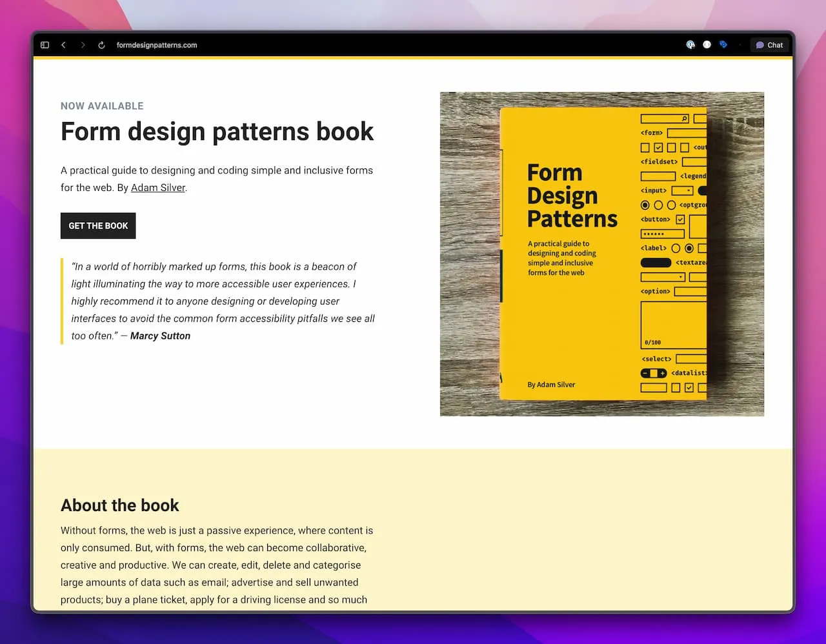Open the blue tag-shaped extension

click(723, 45)
